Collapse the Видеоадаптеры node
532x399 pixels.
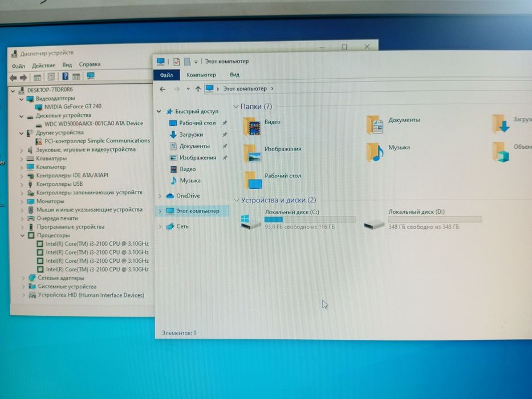pyautogui.click(x=21, y=99)
